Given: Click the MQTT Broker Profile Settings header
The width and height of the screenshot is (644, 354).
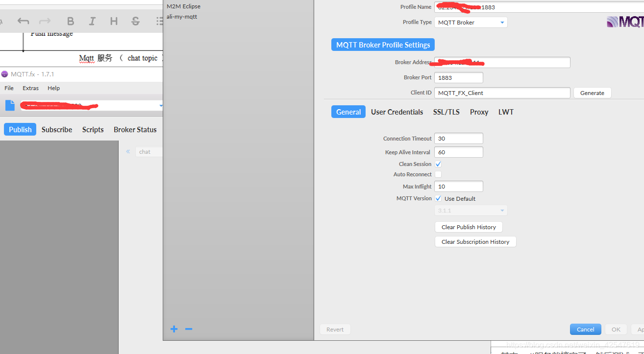Looking at the screenshot, I should click(383, 45).
